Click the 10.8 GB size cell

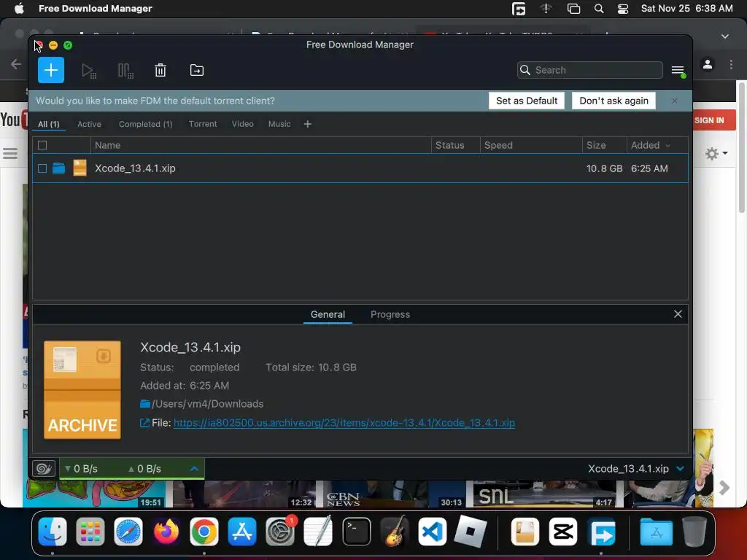[604, 168]
